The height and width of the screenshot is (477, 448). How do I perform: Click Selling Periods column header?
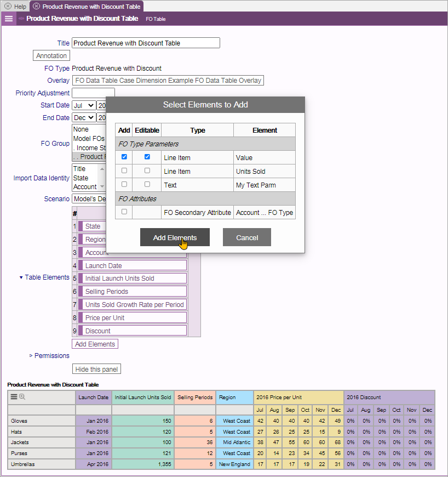(x=195, y=397)
